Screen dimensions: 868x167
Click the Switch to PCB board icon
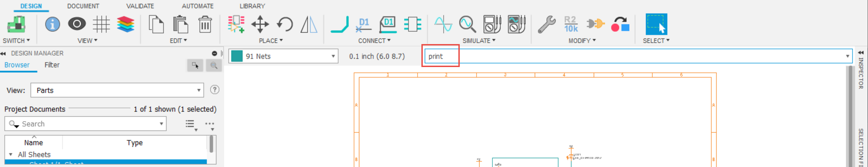pyautogui.click(x=16, y=24)
